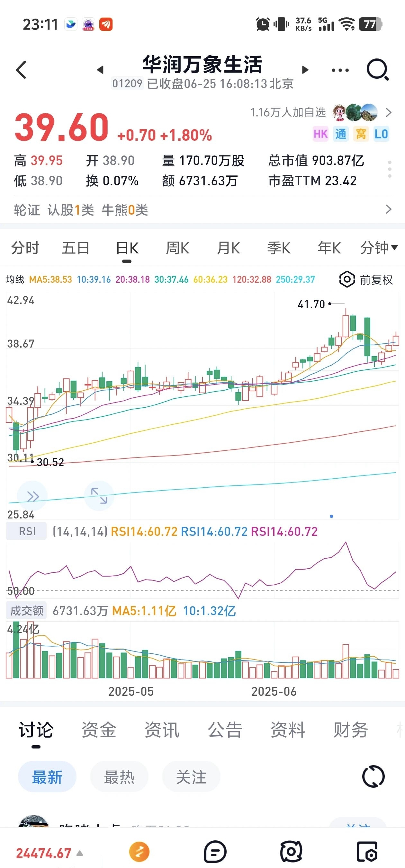This screenshot has height=868, width=405.
Task: Open the 讨论 section tab
Action: [x=36, y=731]
